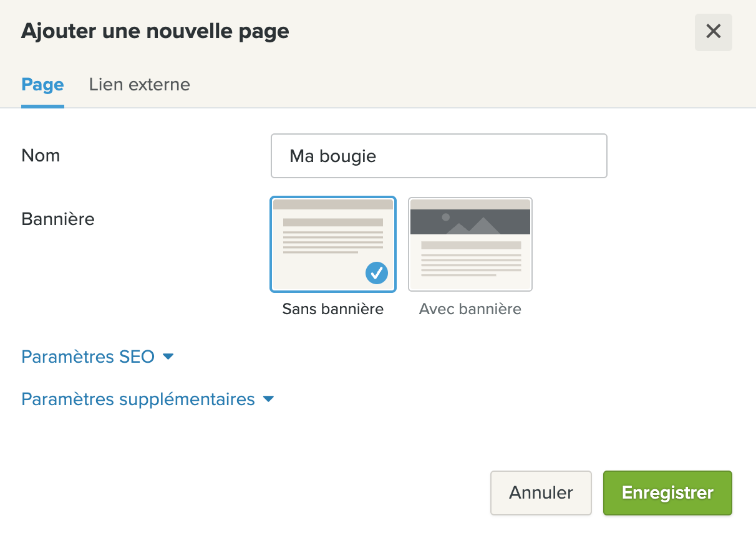This screenshot has width=756, height=536.
Task: Expand Paramètres SEO section
Action: tap(97, 357)
